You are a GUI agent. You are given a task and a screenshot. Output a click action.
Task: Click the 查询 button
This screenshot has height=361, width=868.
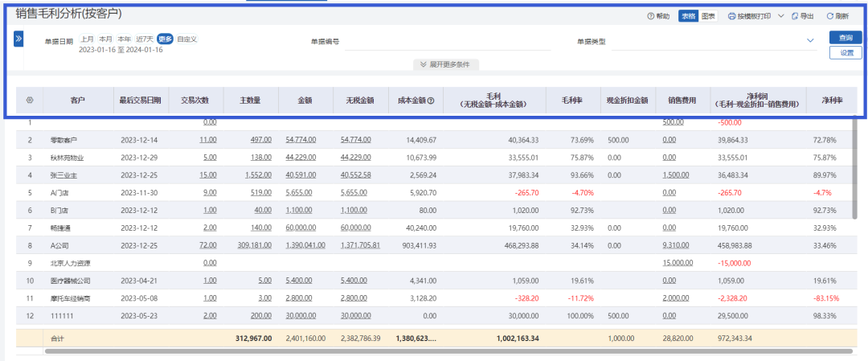tap(845, 38)
